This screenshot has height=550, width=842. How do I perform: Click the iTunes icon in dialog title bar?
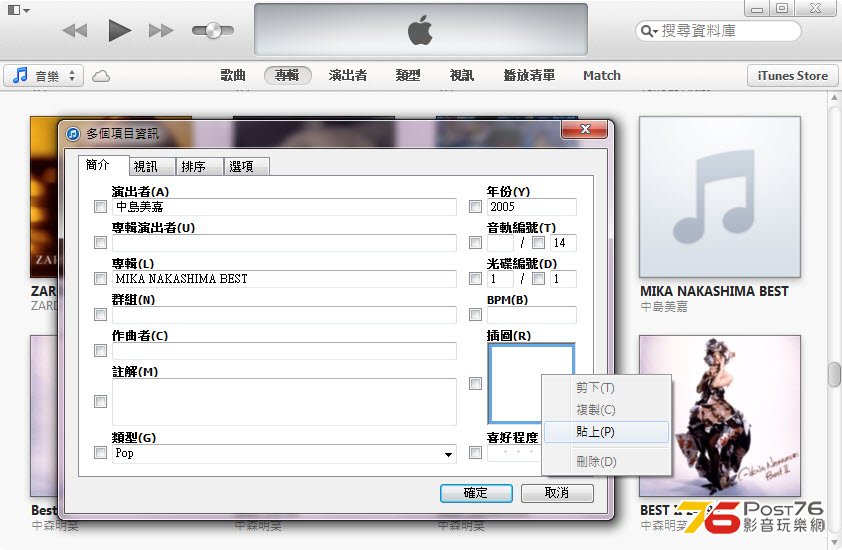coord(73,134)
